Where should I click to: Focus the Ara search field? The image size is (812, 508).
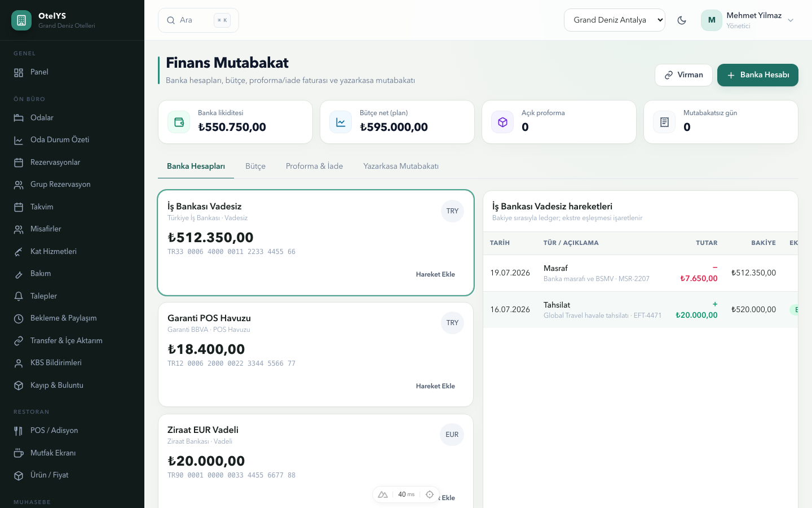[198, 20]
